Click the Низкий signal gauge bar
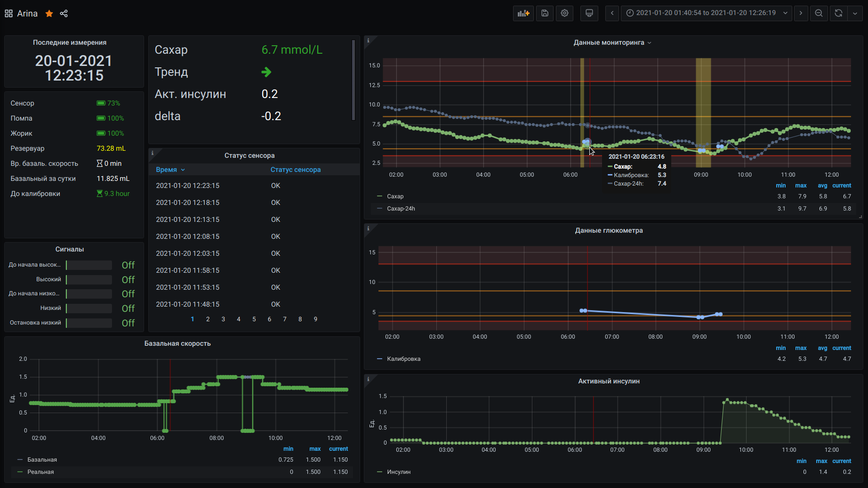868x488 pixels. [89, 309]
